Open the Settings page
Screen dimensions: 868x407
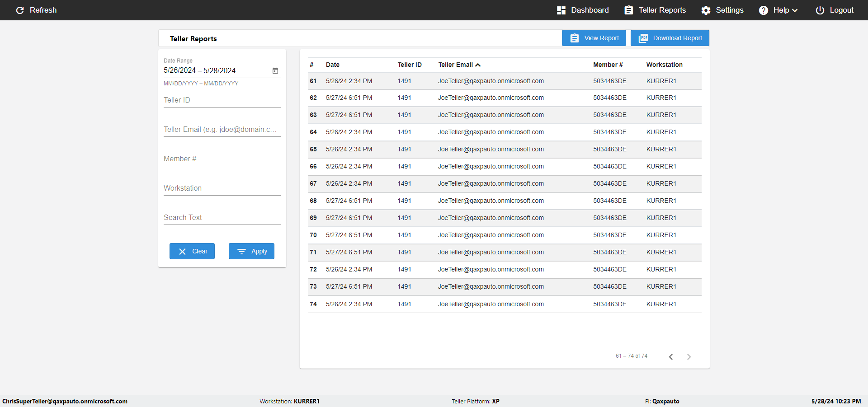click(722, 10)
